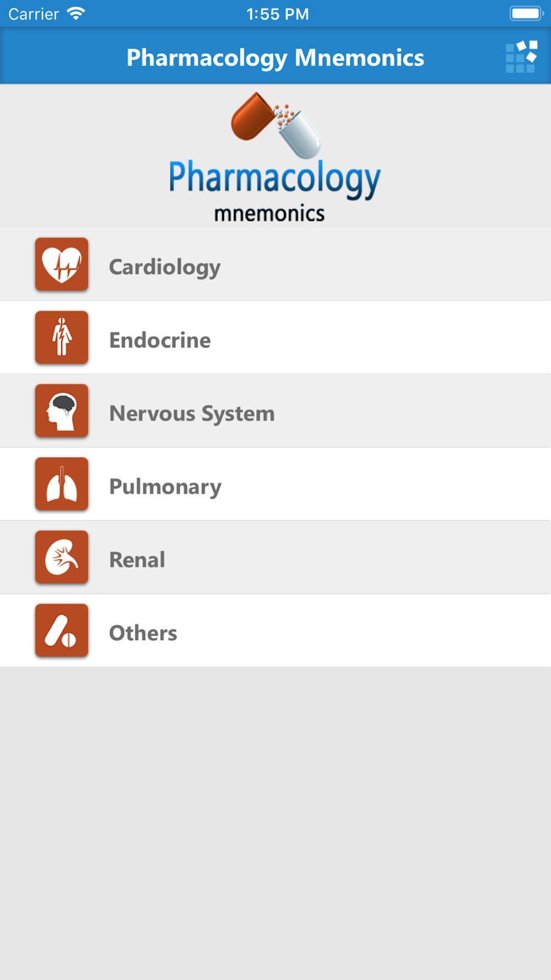Choose the Renal list entry
The width and height of the screenshot is (551, 980).
(275, 557)
